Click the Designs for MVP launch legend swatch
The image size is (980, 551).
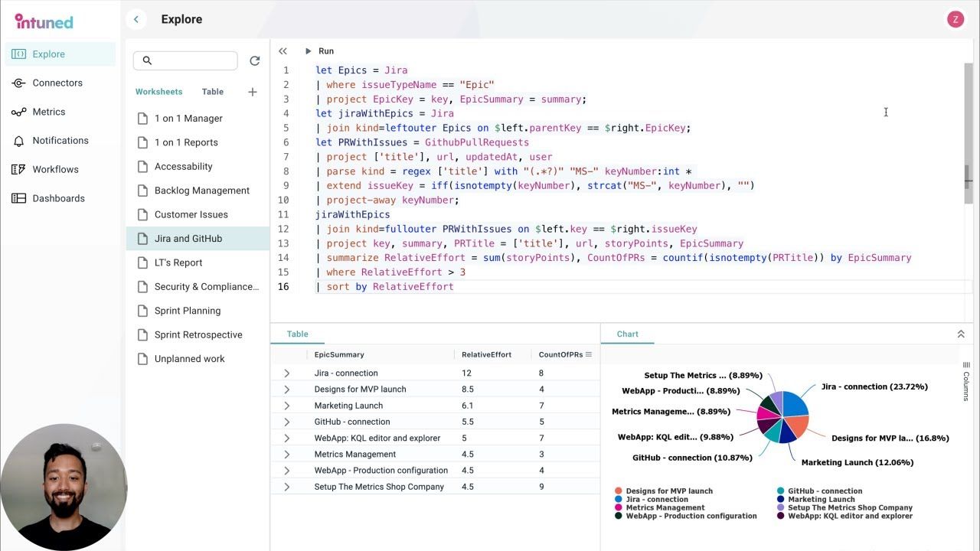[x=617, y=491]
